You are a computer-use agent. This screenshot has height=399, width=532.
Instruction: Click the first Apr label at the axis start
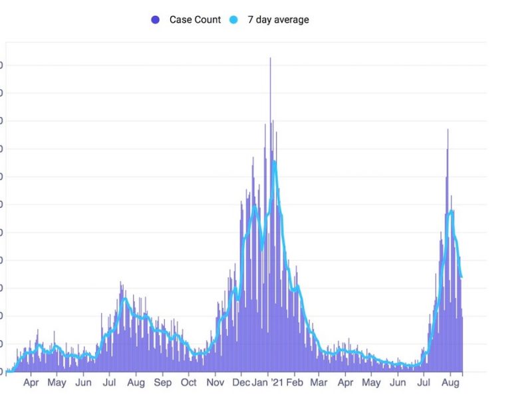31,383
